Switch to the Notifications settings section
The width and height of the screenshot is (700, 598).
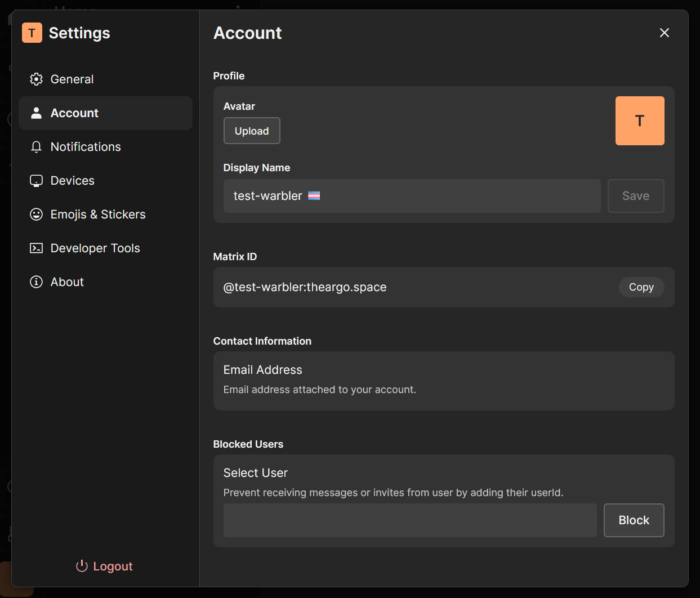[86, 146]
